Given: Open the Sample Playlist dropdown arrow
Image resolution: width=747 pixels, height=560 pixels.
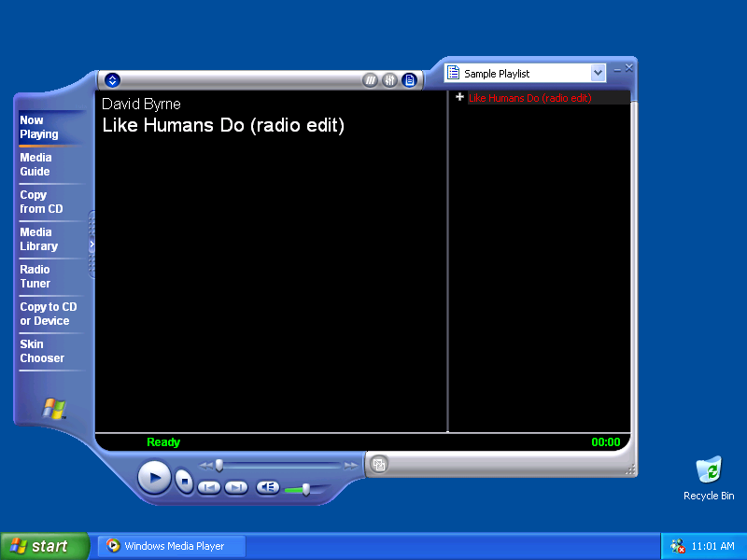Looking at the screenshot, I should click(x=598, y=74).
